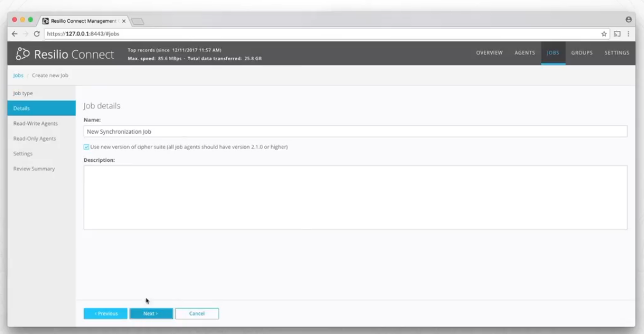Bookmark this page with the star icon
Image resolution: width=644 pixels, height=334 pixels.
[x=604, y=34]
